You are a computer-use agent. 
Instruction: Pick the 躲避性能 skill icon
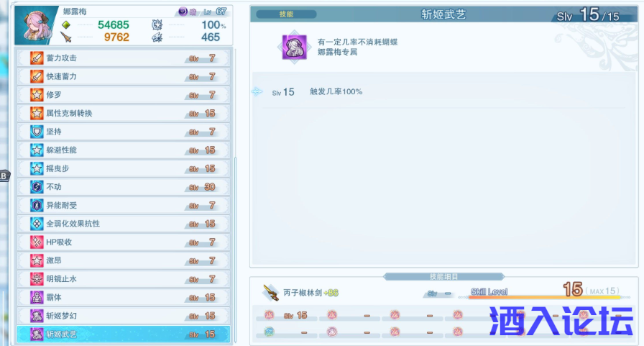[37, 150]
